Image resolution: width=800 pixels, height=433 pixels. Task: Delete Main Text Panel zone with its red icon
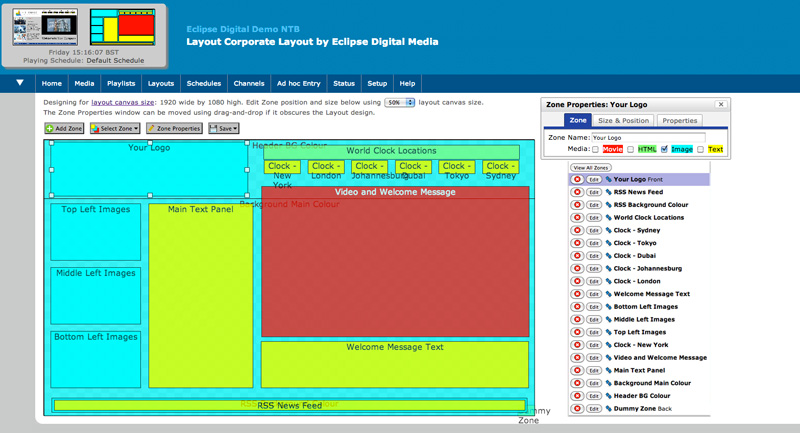click(577, 371)
